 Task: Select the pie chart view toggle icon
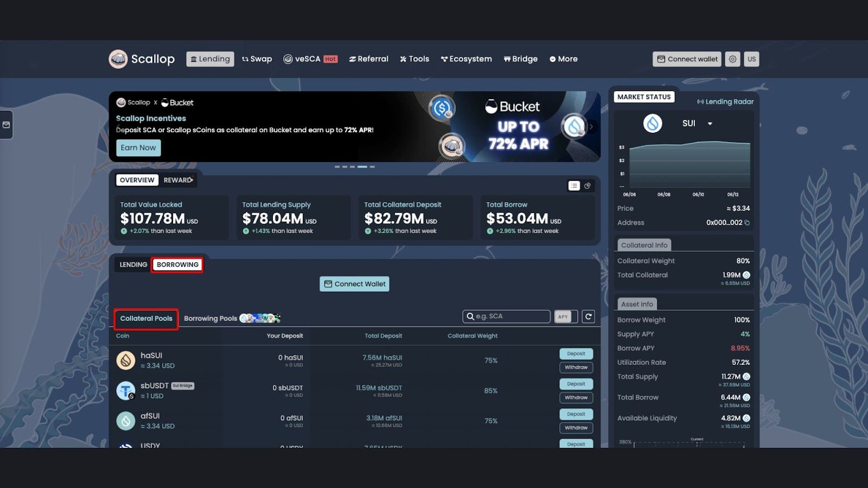point(588,186)
